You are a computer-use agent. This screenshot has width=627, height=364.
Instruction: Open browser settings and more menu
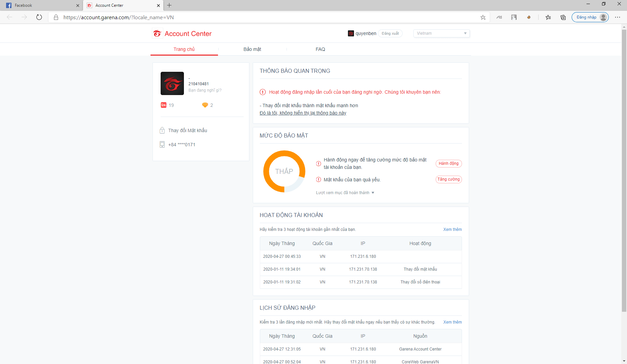(618, 17)
